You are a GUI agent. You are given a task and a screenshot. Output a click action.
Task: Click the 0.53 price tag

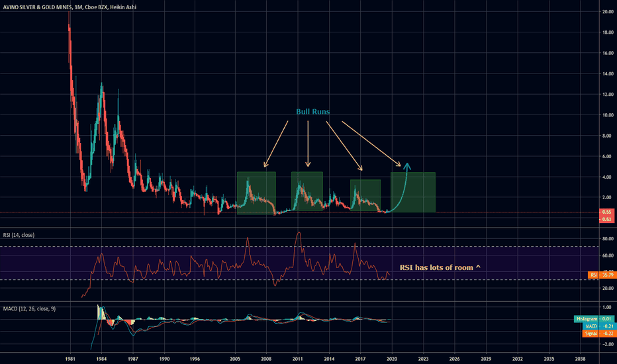coord(606,219)
